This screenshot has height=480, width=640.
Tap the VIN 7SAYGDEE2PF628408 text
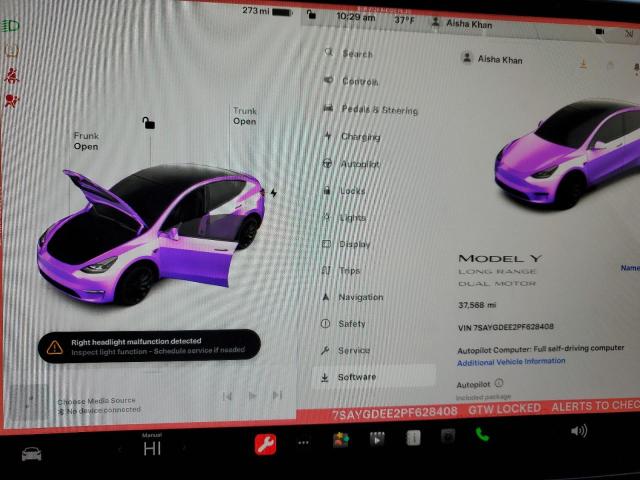(506, 327)
